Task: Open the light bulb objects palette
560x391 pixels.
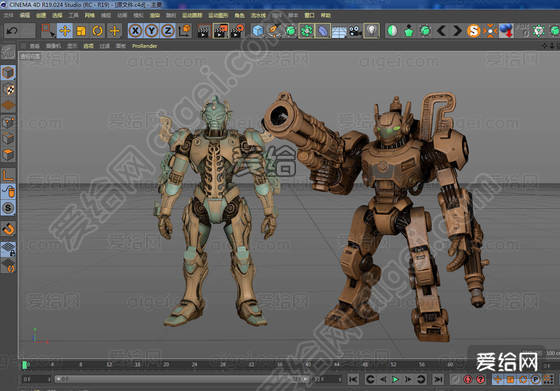Action: tap(371, 31)
